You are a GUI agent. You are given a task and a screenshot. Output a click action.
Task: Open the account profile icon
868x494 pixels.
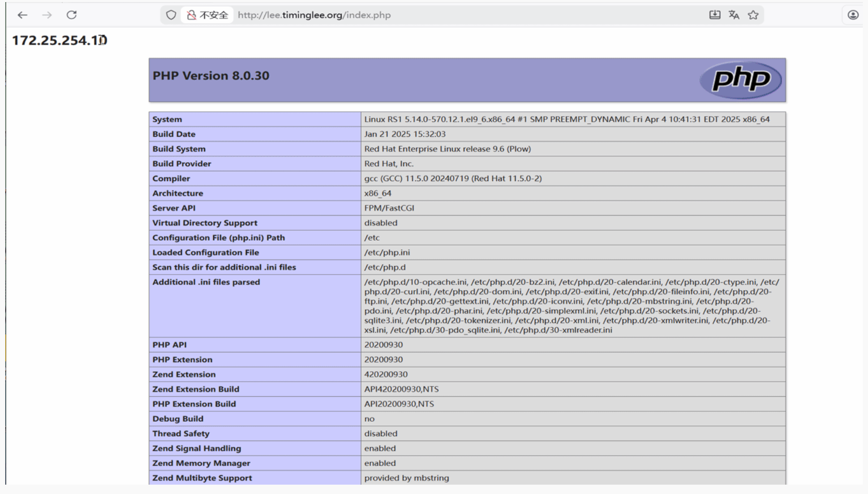coord(853,15)
